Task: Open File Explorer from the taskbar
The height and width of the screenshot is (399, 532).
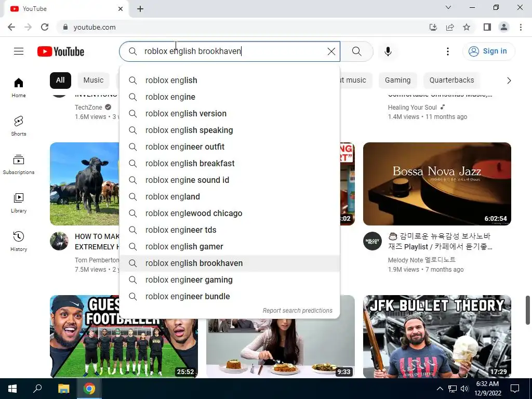Action: (63, 389)
